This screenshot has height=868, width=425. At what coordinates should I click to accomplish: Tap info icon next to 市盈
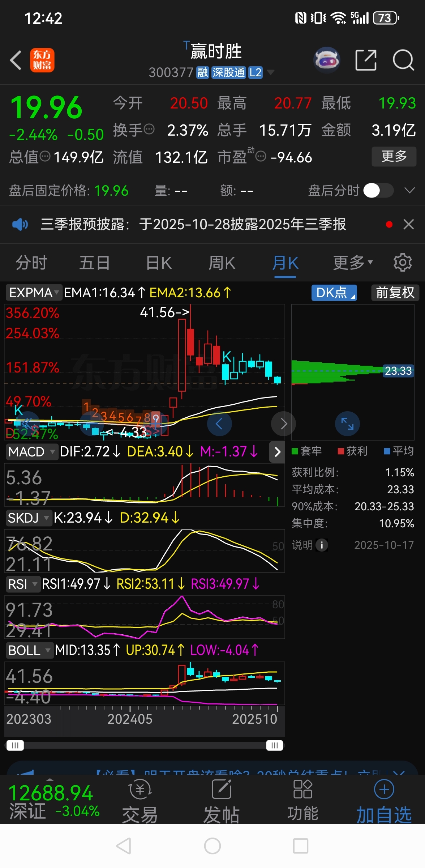[261, 156]
